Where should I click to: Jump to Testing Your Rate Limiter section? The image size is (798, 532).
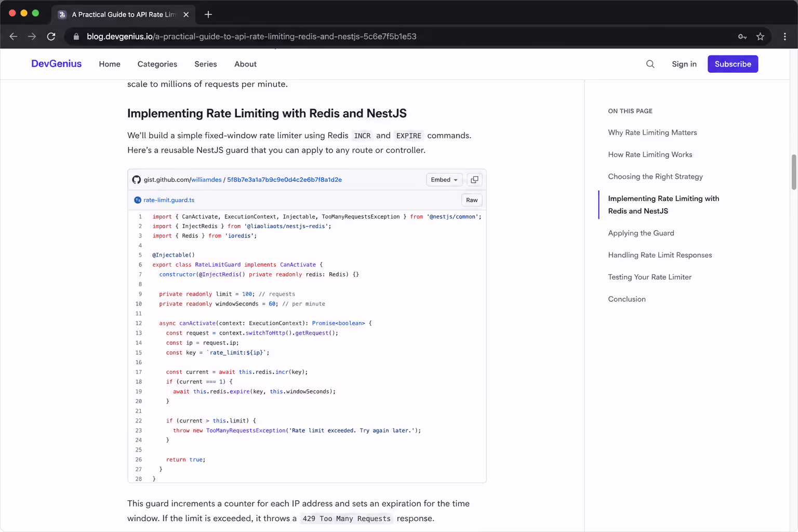(x=650, y=277)
